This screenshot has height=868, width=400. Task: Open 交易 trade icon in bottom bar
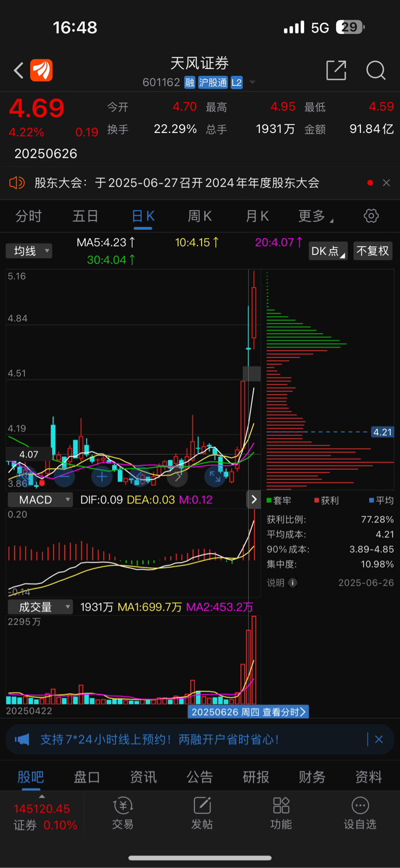click(x=123, y=812)
